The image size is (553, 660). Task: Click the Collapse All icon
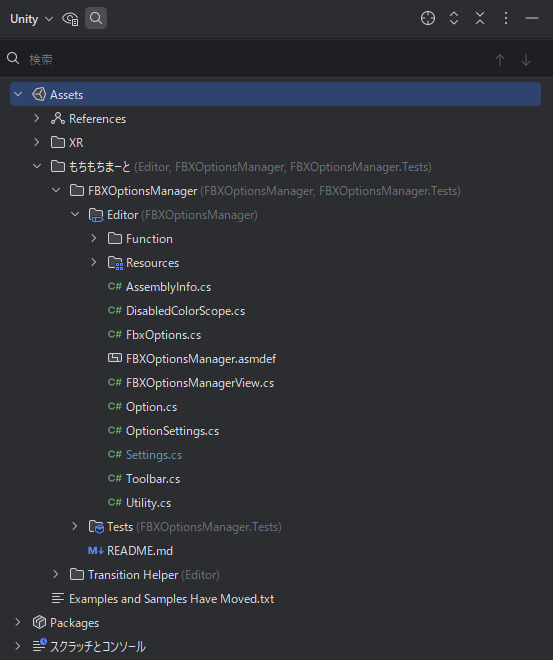point(480,18)
